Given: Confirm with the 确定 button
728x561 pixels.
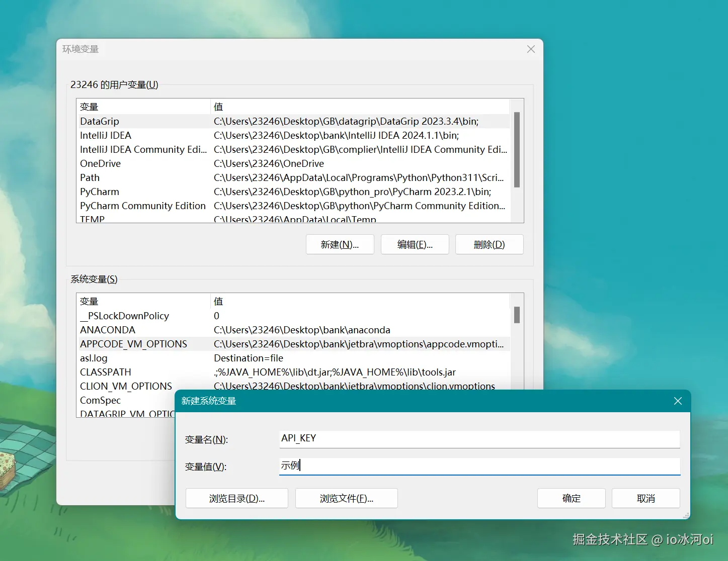Looking at the screenshot, I should coord(571,498).
